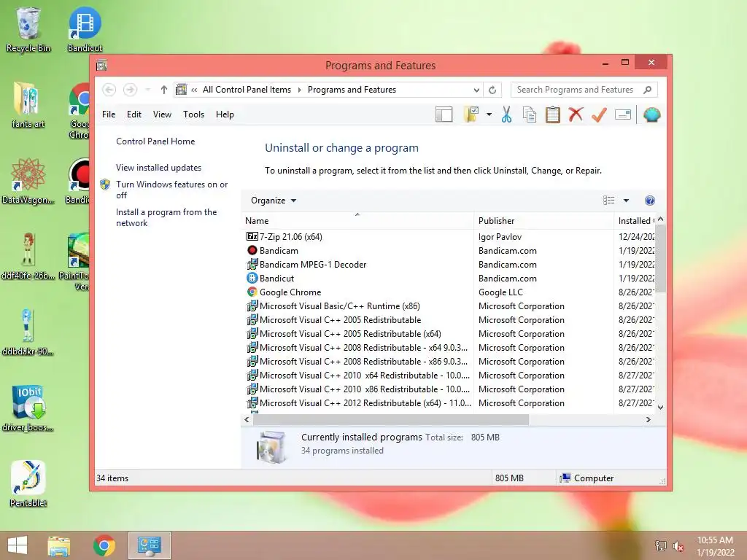The image size is (747, 560).
Task: Click the horizontal scrollbar left arrow
Action: click(x=247, y=419)
